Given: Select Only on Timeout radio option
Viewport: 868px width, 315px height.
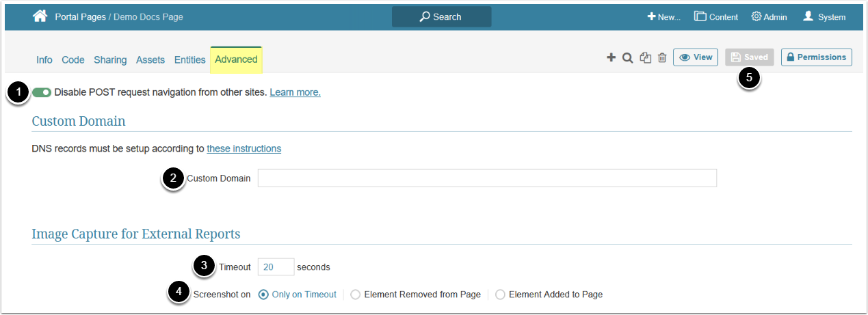Looking at the screenshot, I should tap(264, 295).
